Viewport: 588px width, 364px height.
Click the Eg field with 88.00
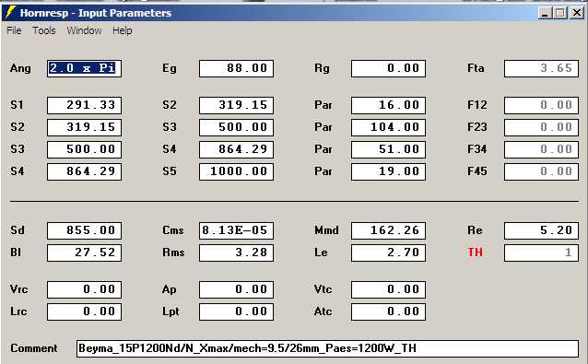tap(236, 68)
